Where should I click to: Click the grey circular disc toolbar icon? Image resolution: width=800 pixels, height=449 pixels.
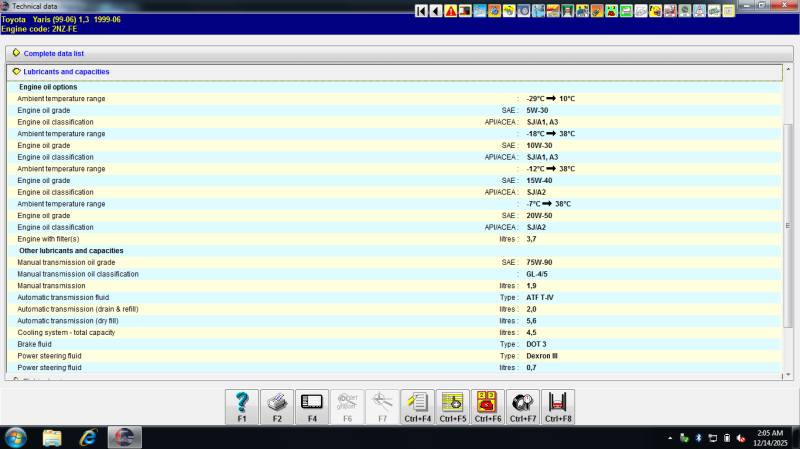pos(685,11)
